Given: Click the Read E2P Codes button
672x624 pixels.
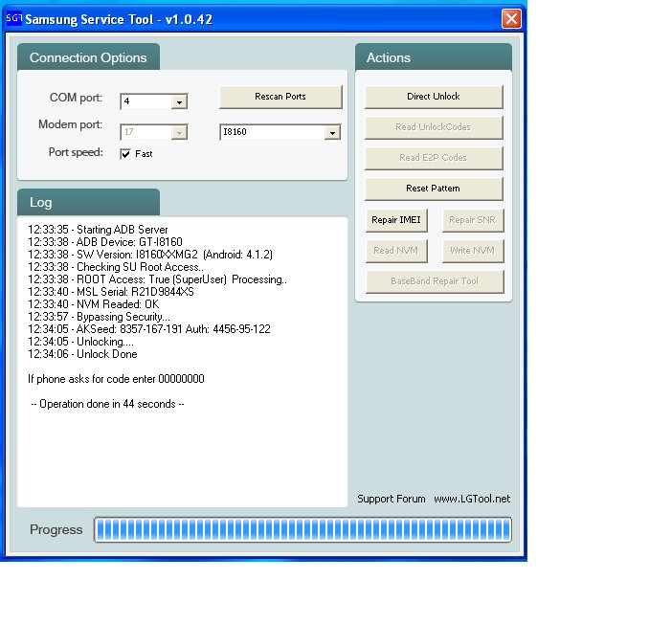Looking at the screenshot, I should pos(434,158).
